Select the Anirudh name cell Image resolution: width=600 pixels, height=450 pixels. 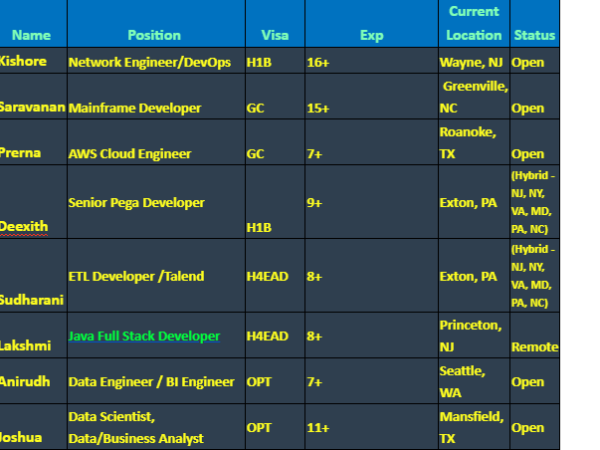33,381
